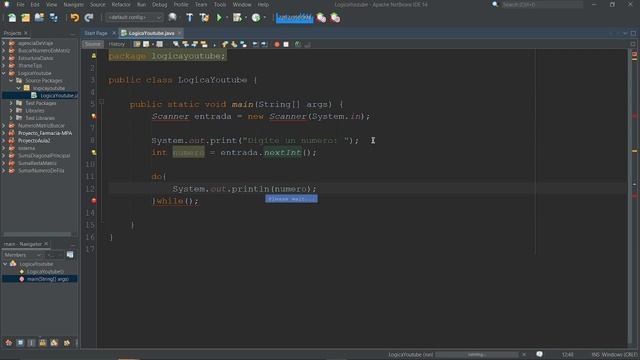Click the last profiler icon on the main toolbar
This screenshot has width=640, height=360.
[x=335, y=18]
